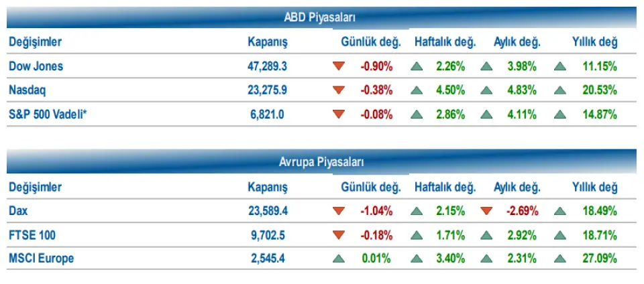The width and height of the screenshot is (644, 284).
Task: Click Kapanış column header in ABD table
Action: tap(267, 42)
